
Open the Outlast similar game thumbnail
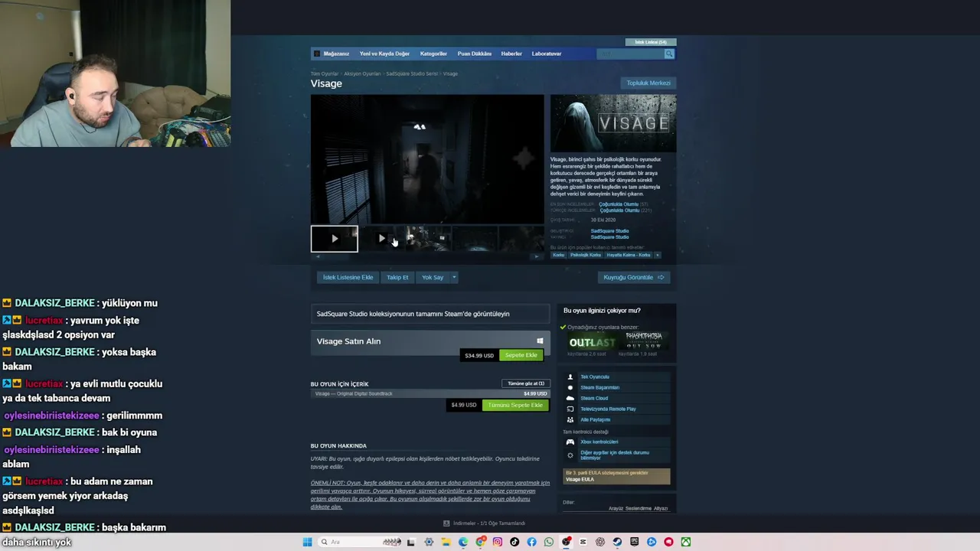click(x=591, y=343)
